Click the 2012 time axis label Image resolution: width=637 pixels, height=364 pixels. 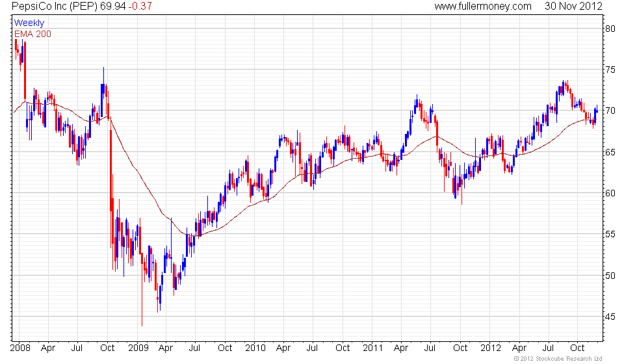pos(491,348)
